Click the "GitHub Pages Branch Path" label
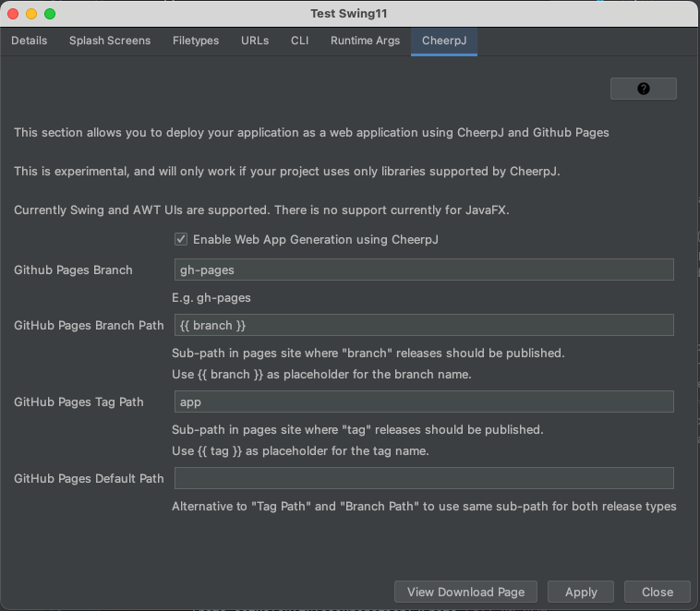Screen dimensions: 700x611 click(89, 326)
